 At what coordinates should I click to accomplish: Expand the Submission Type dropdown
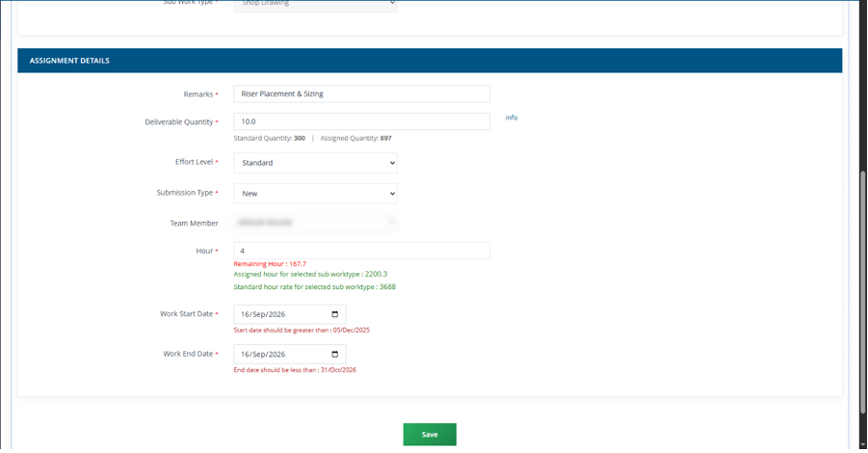tap(315, 194)
